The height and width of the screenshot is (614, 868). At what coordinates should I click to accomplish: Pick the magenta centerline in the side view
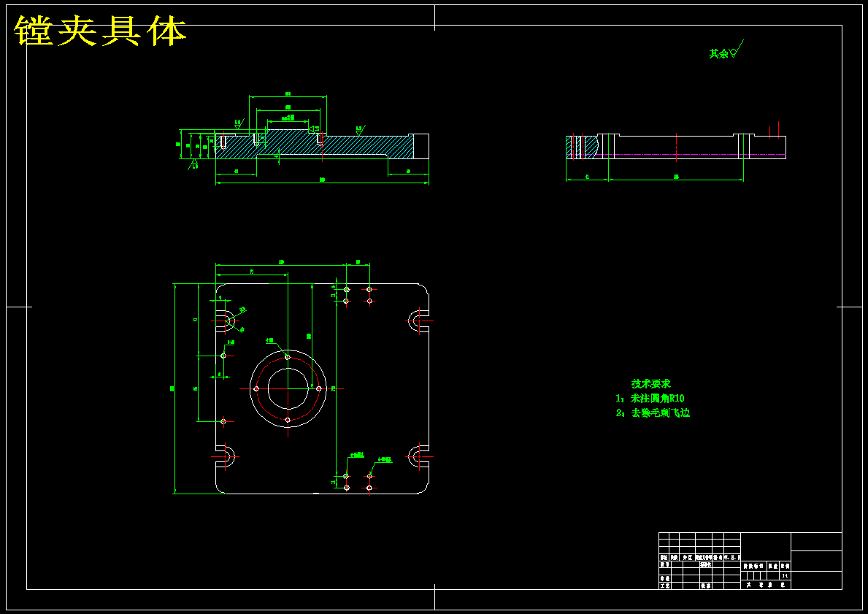[x=675, y=155]
